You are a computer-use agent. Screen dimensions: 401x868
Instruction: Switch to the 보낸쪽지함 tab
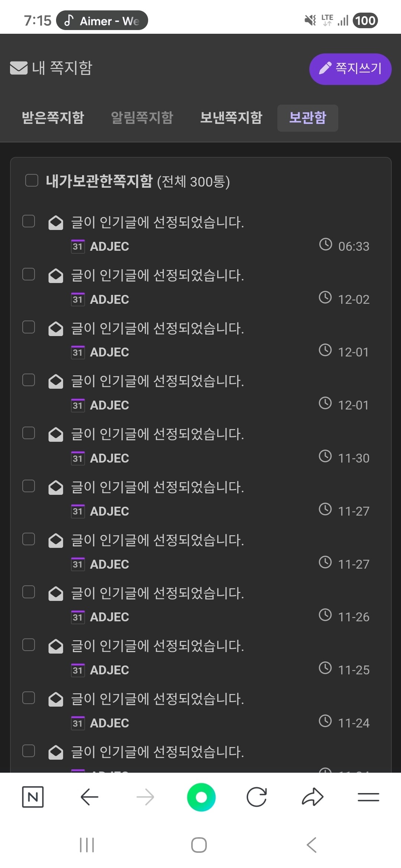tap(231, 118)
